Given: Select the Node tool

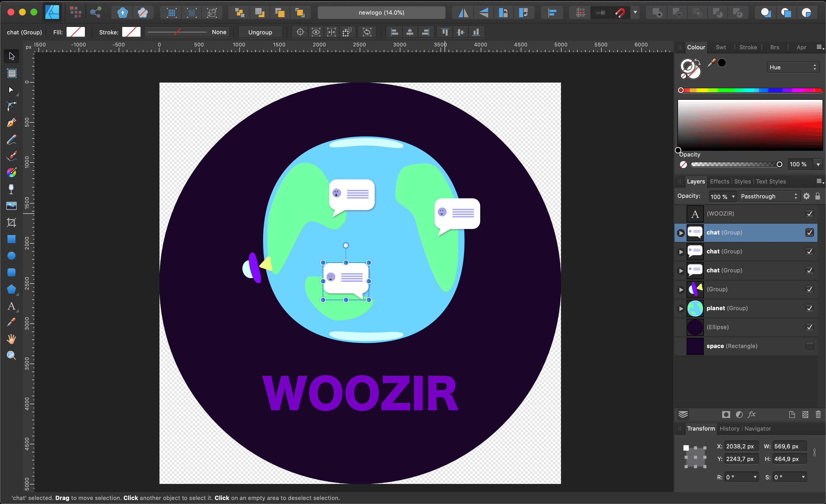Looking at the screenshot, I should [x=11, y=90].
